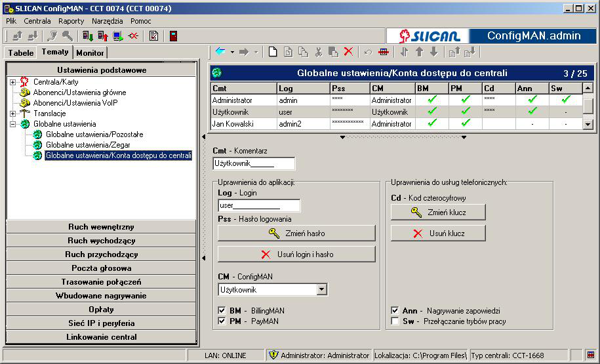Image resolution: width=600 pixels, height=364 pixels.
Task: Enable Sw Przełączanie trybów pracy checkbox
Action: (395, 321)
